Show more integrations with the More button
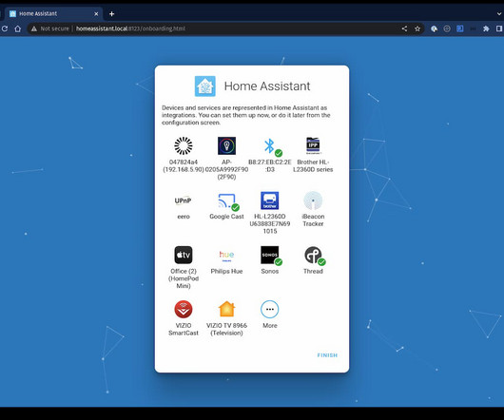 pos(270,309)
